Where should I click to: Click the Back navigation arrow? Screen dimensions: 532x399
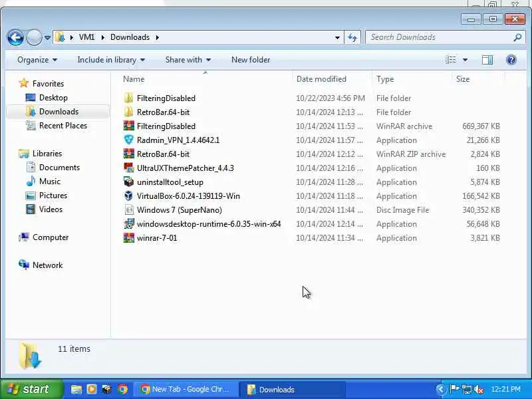[15, 37]
